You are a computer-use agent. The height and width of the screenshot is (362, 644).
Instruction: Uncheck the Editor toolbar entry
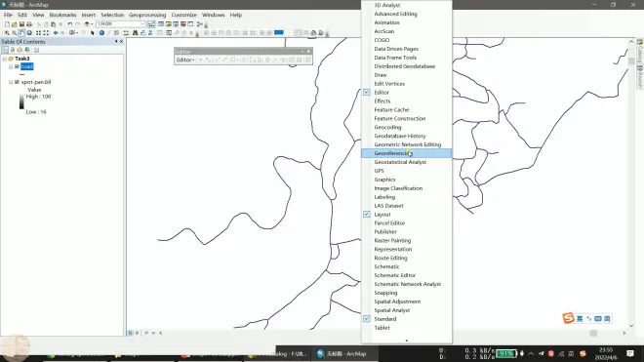click(406, 93)
